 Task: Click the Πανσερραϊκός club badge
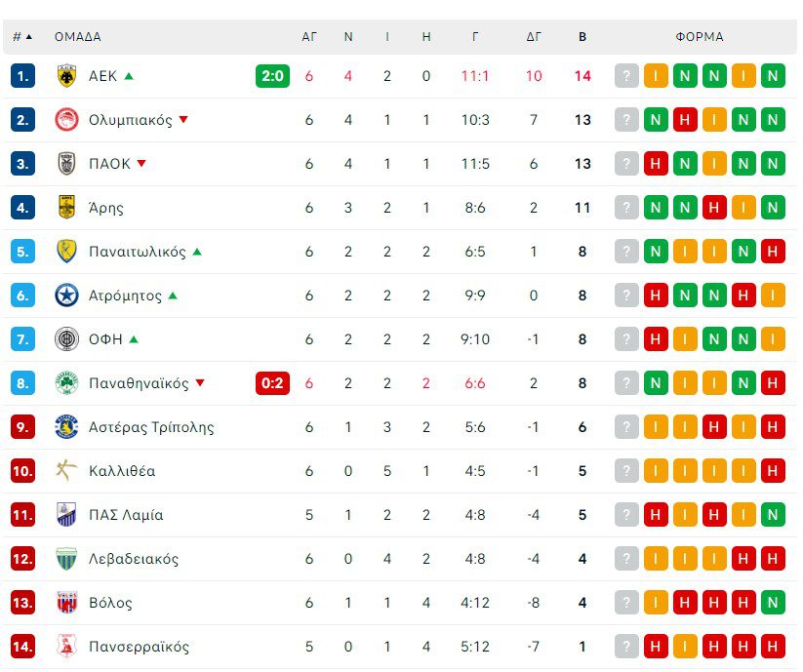pos(66,647)
